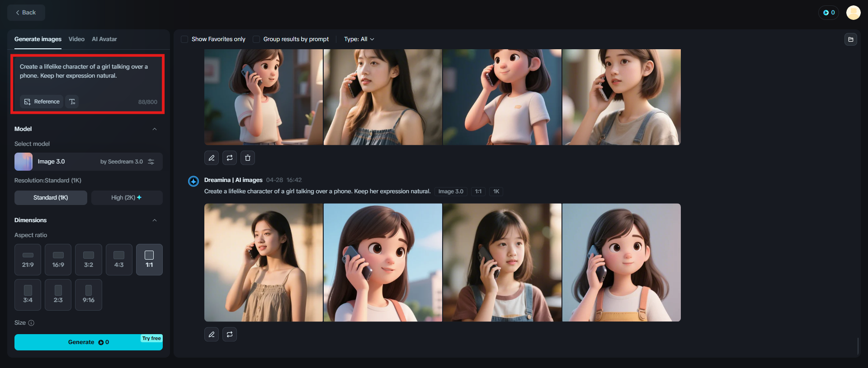Screen dimensions: 868x368
Task: Click the Generate button
Action: click(89, 342)
